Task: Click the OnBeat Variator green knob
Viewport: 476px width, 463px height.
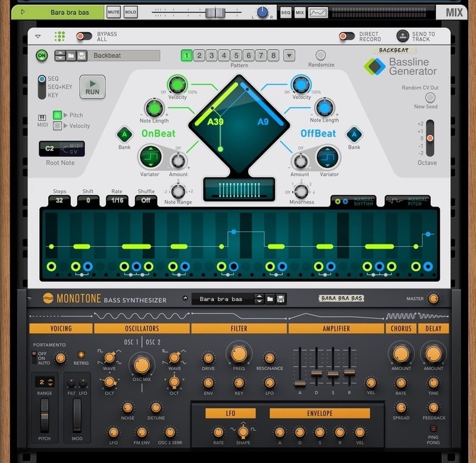Action: pyautogui.click(x=151, y=157)
